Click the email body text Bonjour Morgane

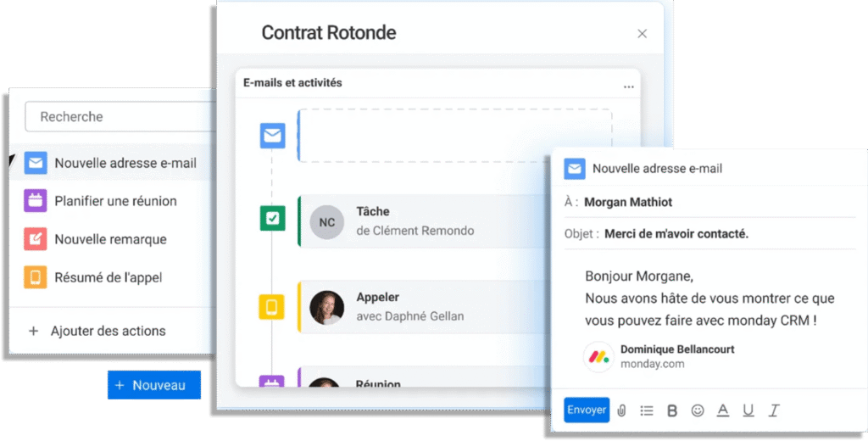[x=639, y=276]
